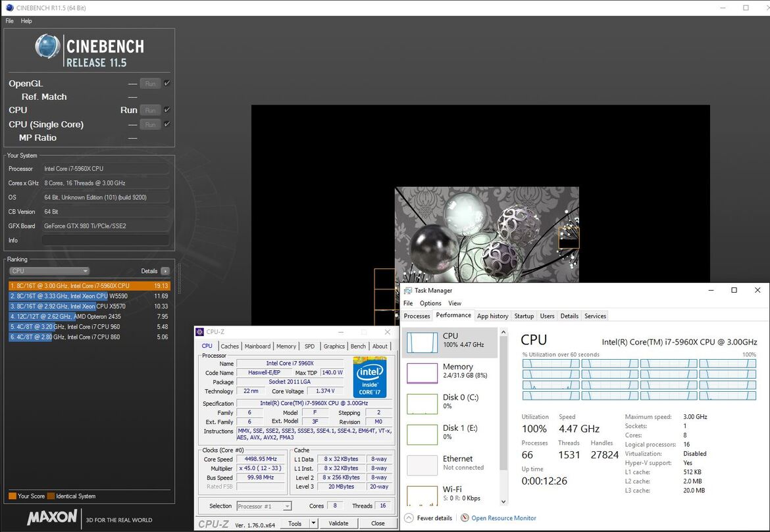Open About tab in CPU-Z
Image resolution: width=770 pixels, height=532 pixels.
click(380, 346)
